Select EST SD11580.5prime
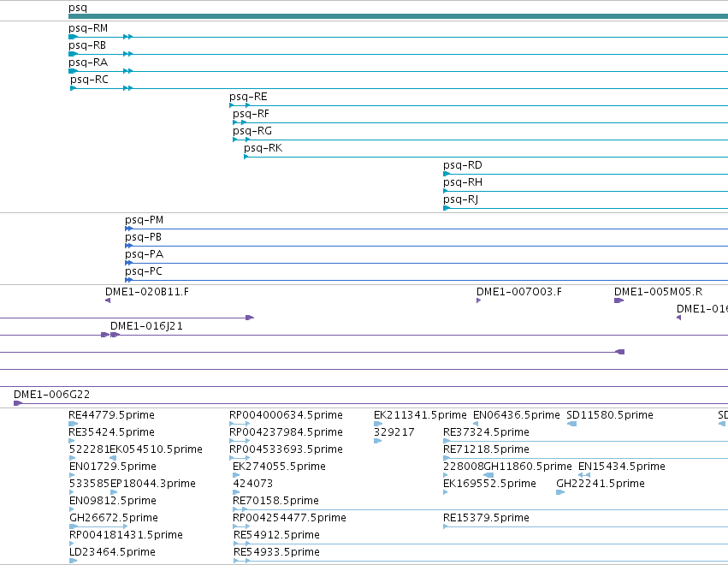The image size is (728, 565). (x=610, y=415)
